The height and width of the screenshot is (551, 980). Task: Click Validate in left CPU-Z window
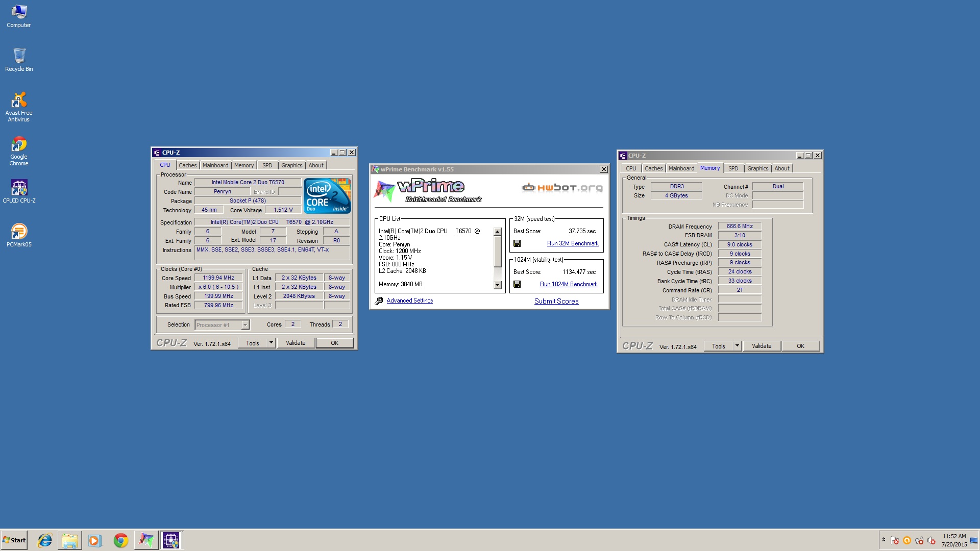pos(296,343)
